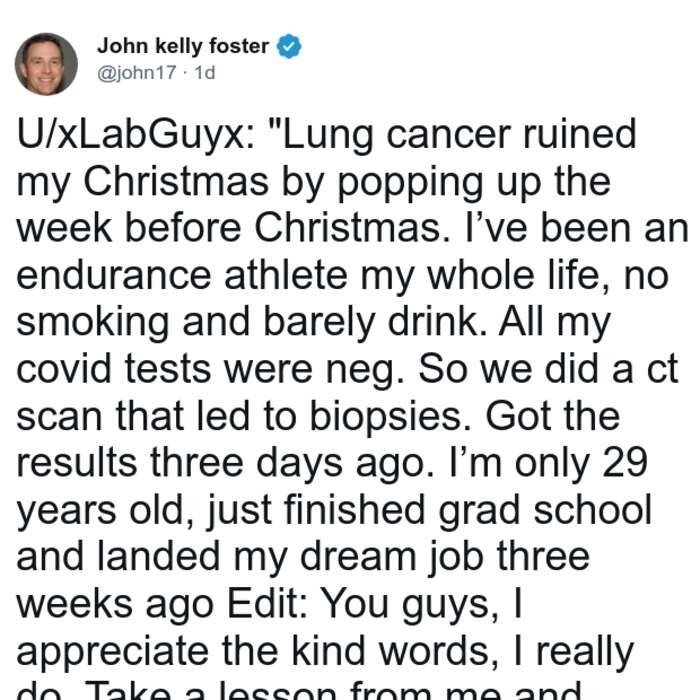Open John kelly foster's profile avatar
The image size is (700, 700).
(46, 64)
